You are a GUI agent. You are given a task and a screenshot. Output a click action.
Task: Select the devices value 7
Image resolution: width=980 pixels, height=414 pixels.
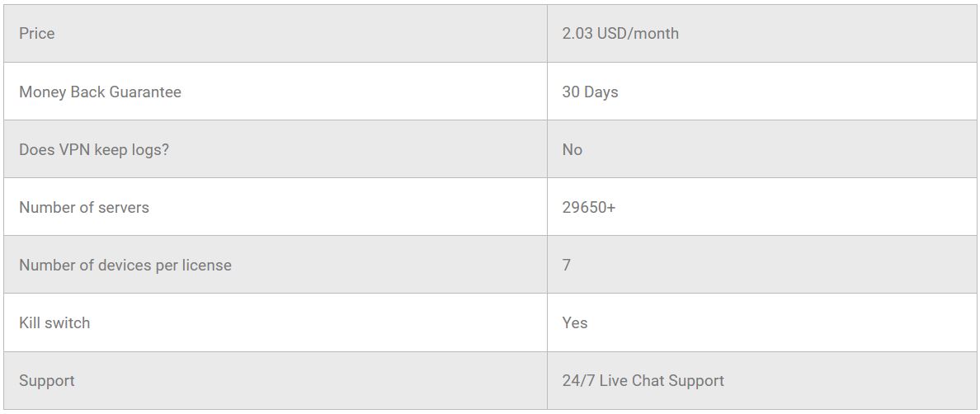567,265
